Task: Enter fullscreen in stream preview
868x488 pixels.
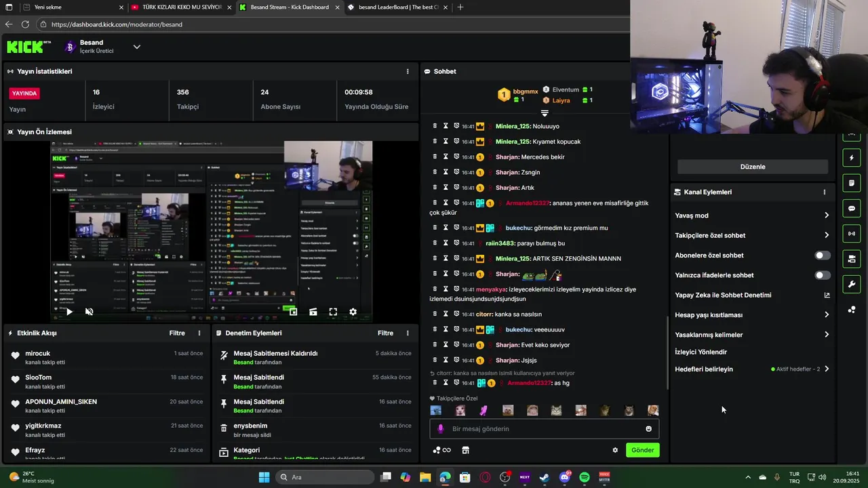Action: click(333, 312)
